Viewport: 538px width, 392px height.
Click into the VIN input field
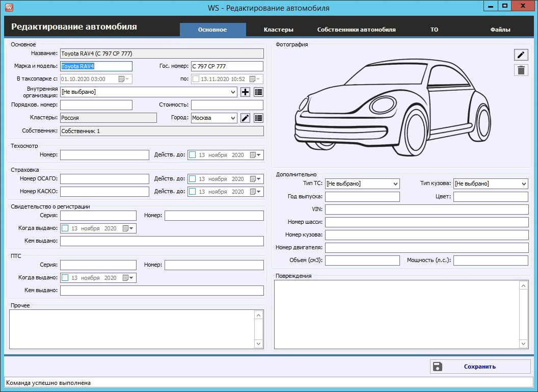click(426, 210)
